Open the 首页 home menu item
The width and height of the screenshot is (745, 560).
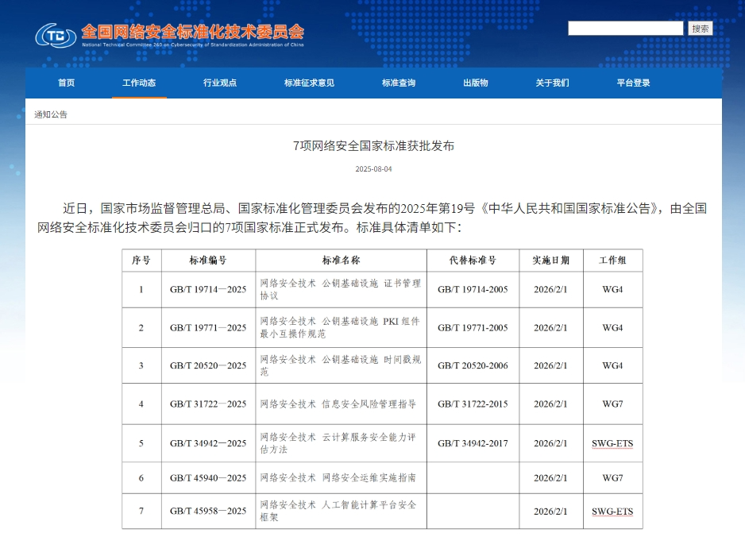pyautogui.click(x=66, y=83)
